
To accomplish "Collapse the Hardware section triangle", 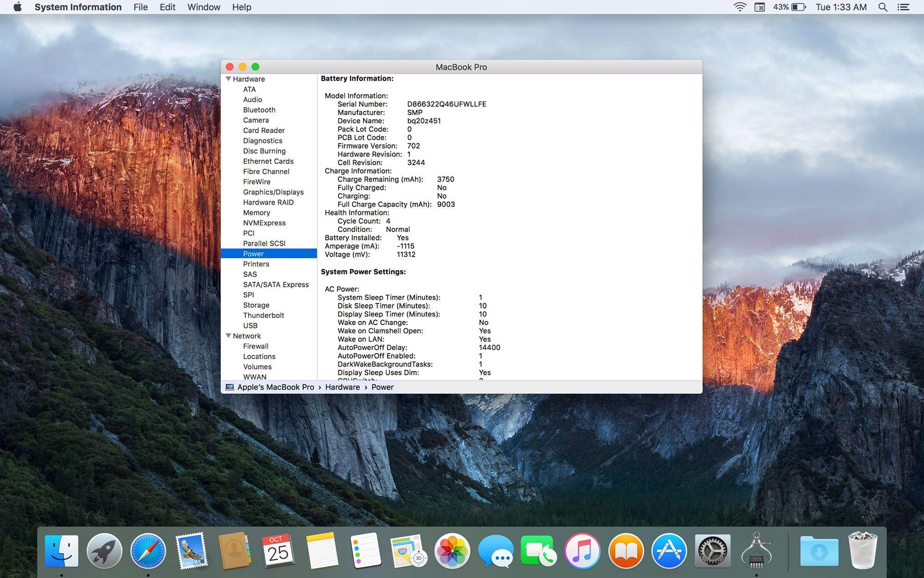I will (x=228, y=79).
